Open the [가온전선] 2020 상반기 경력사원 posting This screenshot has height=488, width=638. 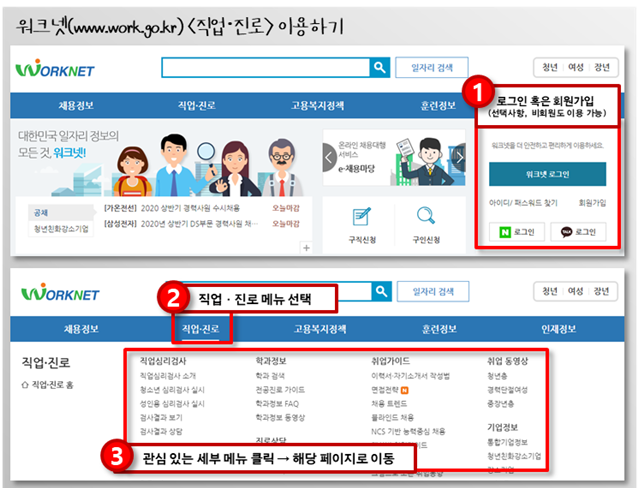pyautogui.click(x=172, y=208)
